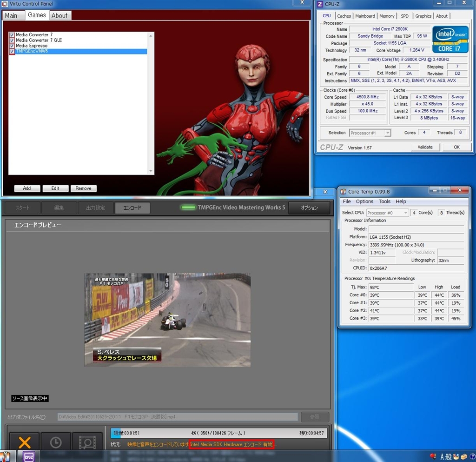
Task: Click the Core Temp title bar icon
Action: point(343,191)
